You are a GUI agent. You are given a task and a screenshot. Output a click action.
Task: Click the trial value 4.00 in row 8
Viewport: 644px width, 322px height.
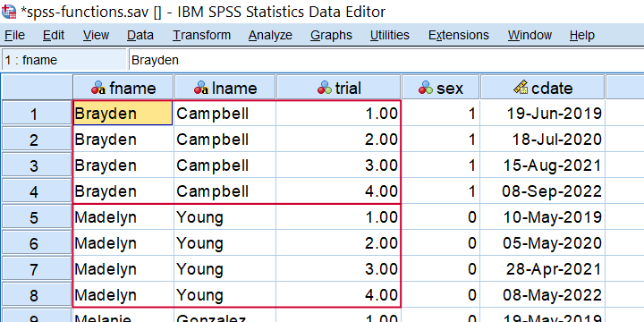coord(338,294)
